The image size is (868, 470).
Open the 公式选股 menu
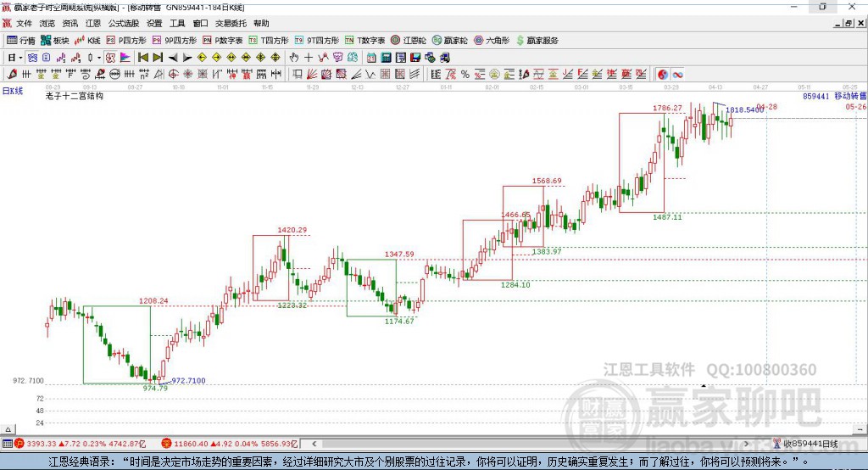tap(124, 23)
